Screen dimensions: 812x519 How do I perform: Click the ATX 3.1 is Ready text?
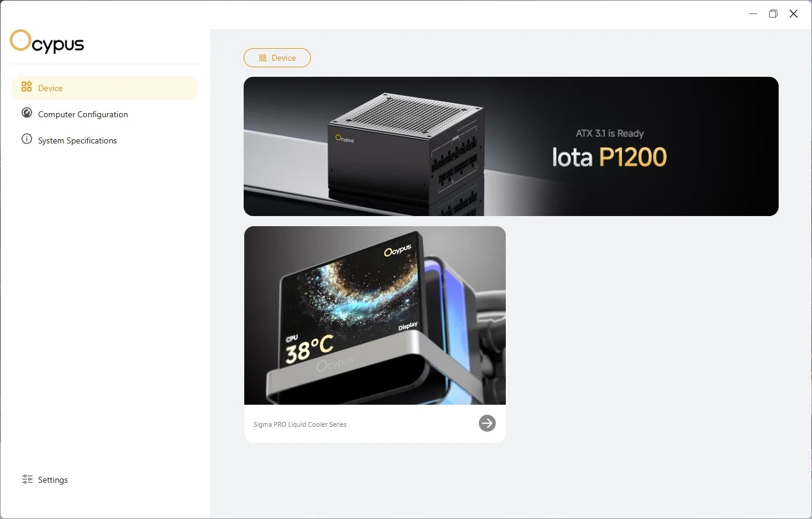(609, 133)
